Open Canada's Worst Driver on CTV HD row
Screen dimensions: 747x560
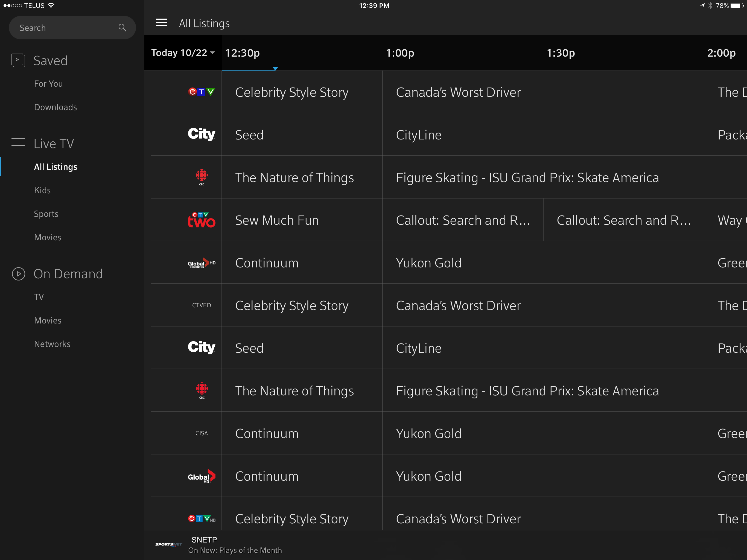(543, 514)
